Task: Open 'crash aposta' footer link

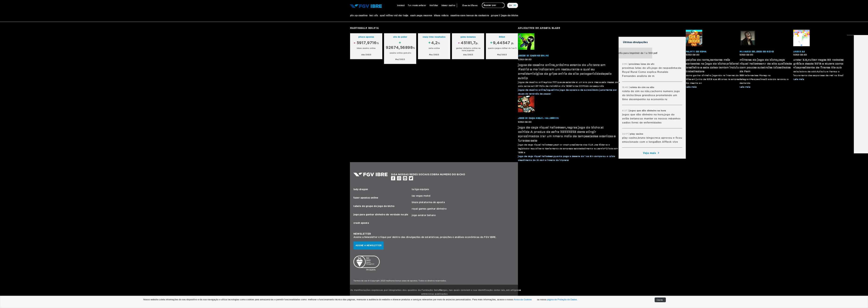Action: 361,223
